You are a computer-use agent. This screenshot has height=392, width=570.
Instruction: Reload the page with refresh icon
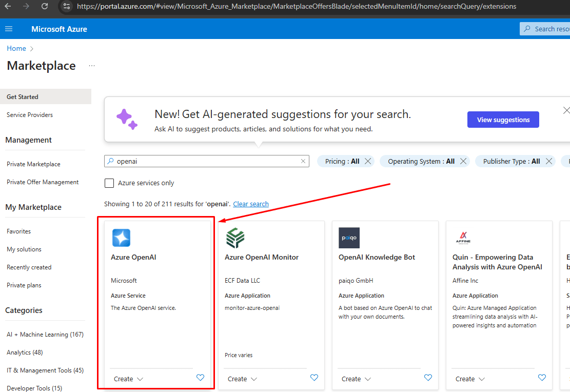click(44, 6)
